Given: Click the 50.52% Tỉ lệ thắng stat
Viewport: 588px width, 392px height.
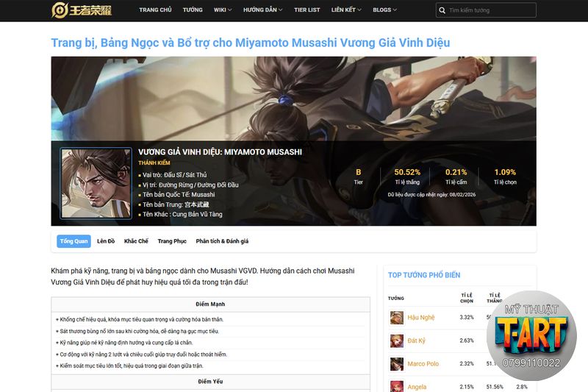Looking at the screenshot, I should pos(407,177).
